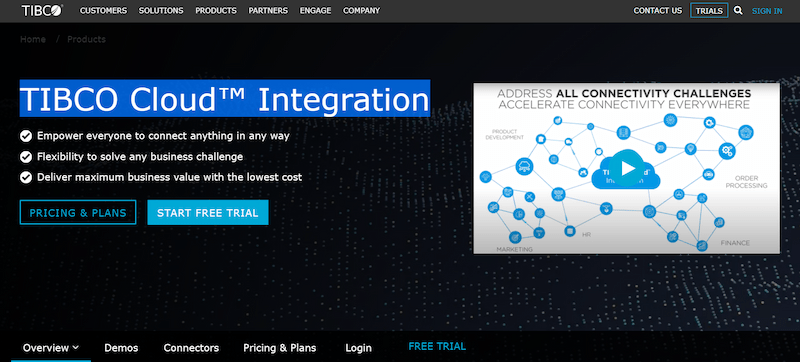Click text 'Flexibility to solve any business challenge'

coord(140,157)
